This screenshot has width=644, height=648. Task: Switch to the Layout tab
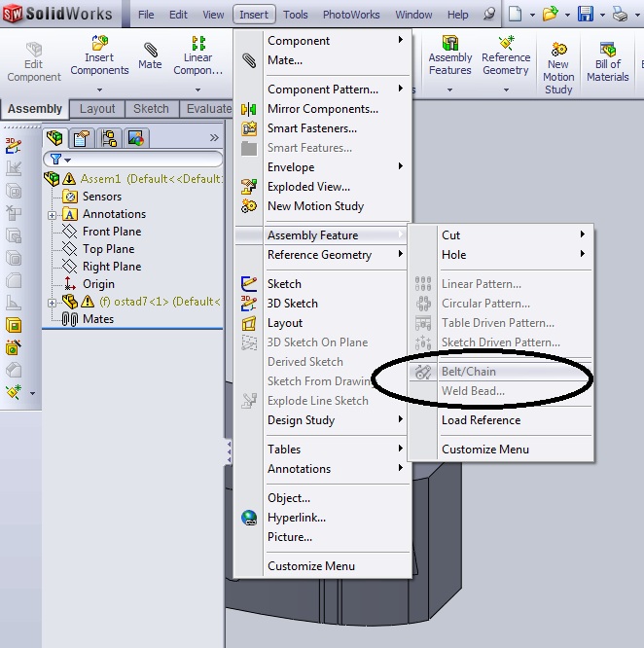97,109
